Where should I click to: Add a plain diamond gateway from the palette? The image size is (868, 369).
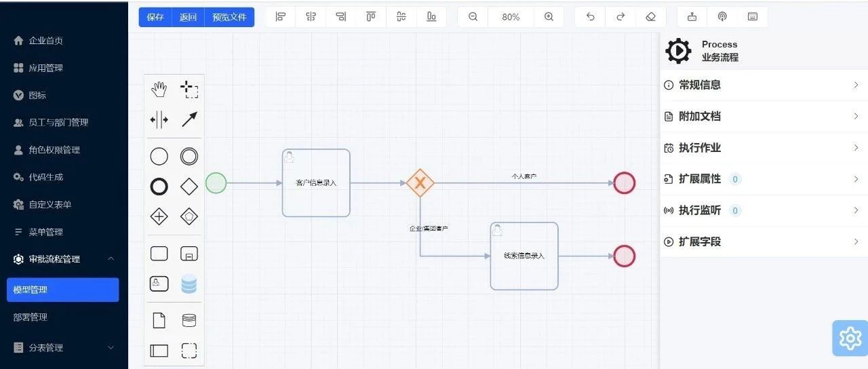(189, 187)
